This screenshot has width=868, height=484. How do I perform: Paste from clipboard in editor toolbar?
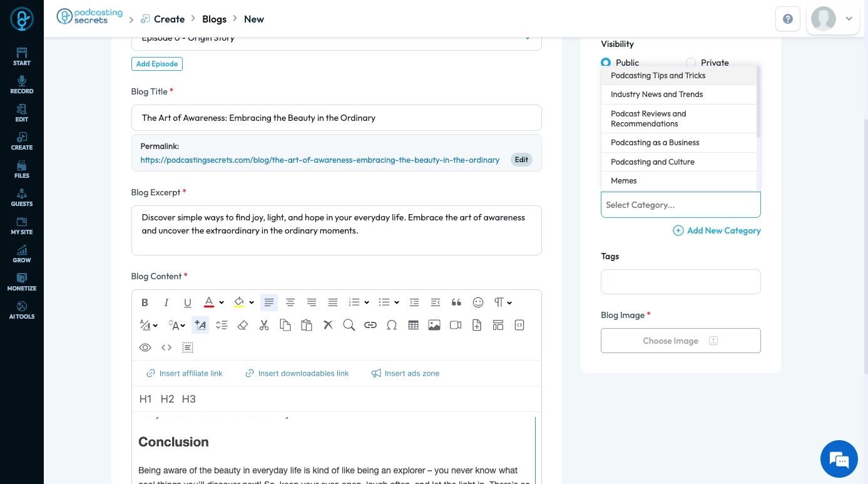coord(307,325)
